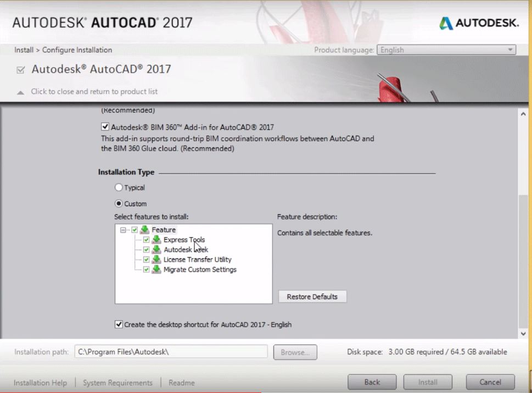Uncheck Create the desktop shortcut checkbox
This screenshot has height=393, width=532.
click(x=119, y=324)
